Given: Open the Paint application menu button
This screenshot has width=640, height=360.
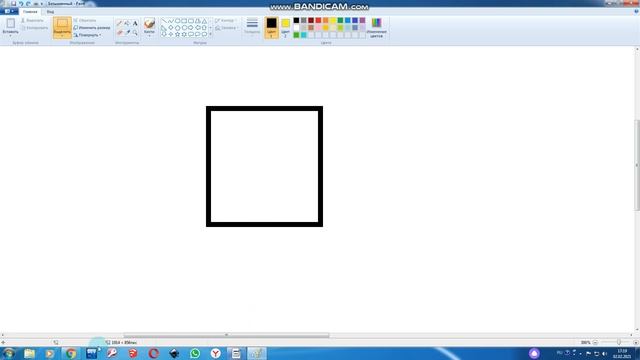Looking at the screenshot, I should pyautogui.click(x=9, y=11).
